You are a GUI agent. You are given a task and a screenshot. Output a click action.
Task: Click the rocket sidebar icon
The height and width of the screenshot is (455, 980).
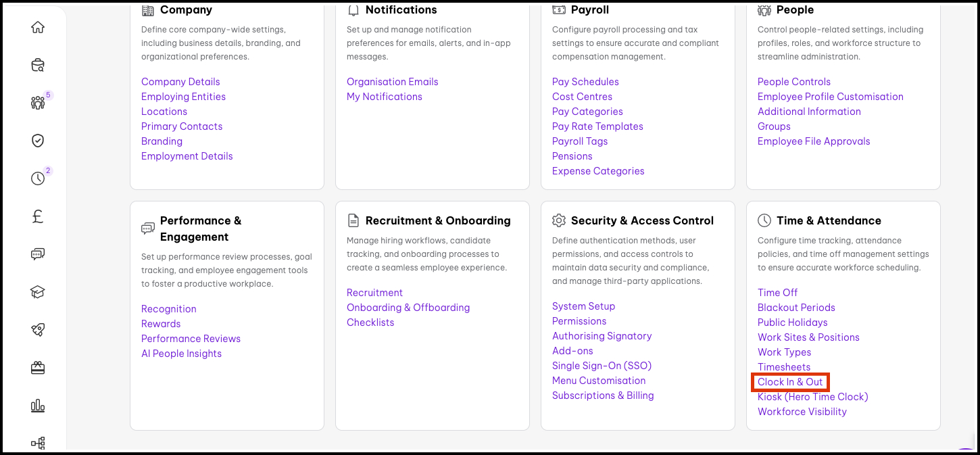tap(38, 330)
